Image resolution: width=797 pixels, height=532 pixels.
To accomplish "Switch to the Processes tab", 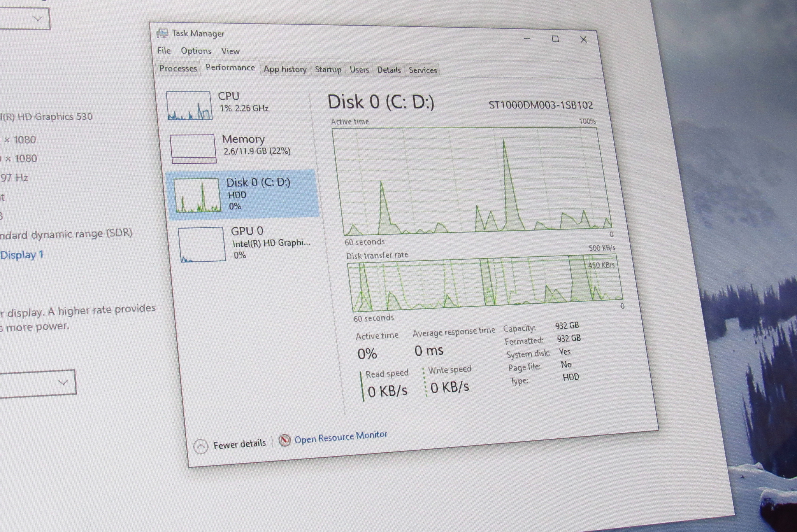I will pyautogui.click(x=178, y=68).
